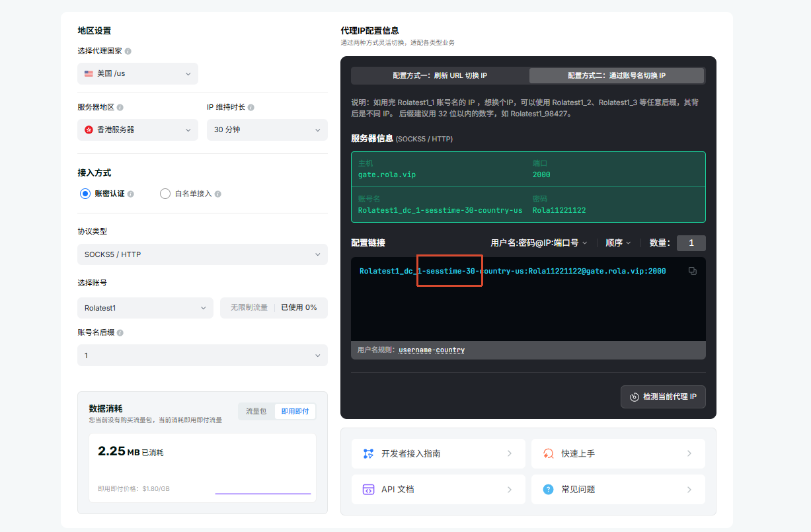Open the 30 分钟 duration dropdown
The height and width of the screenshot is (532, 811).
267,130
